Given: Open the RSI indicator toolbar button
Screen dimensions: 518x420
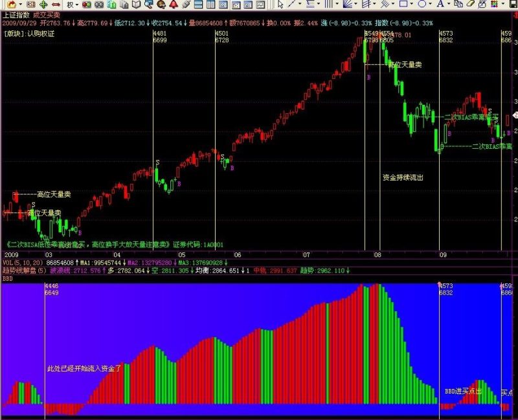Looking at the screenshot, I should pyautogui.click(x=30, y=4).
